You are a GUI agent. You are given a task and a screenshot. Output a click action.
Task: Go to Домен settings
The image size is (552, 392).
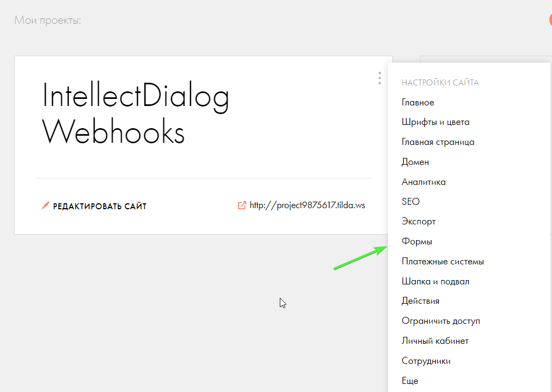click(415, 162)
